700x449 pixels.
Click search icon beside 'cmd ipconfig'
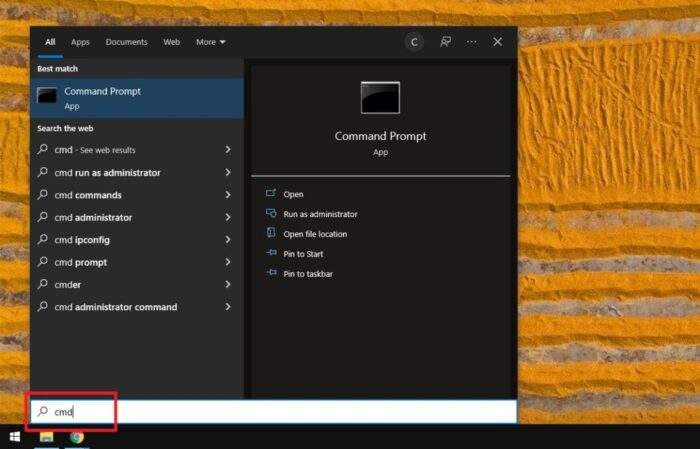coord(43,239)
